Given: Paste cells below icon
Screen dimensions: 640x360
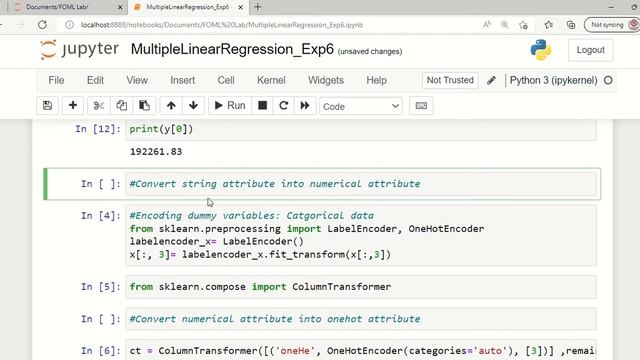Looking at the screenshot, I should point(144,106).
